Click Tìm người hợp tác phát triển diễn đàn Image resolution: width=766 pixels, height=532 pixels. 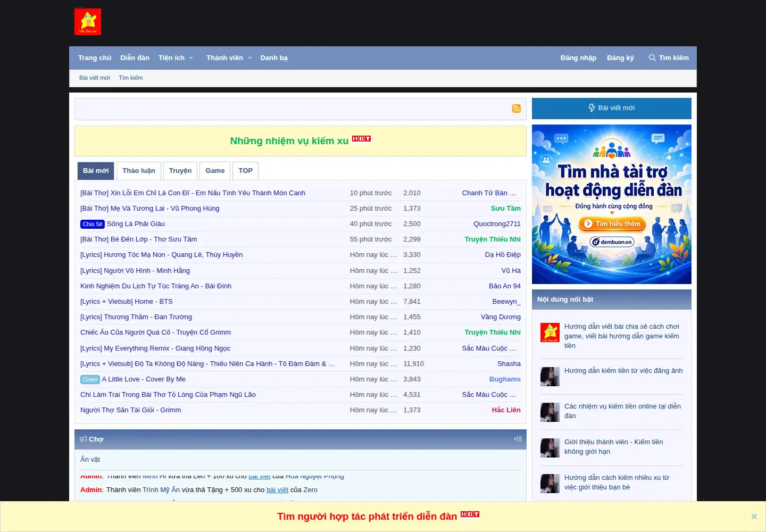pos(367,517)
